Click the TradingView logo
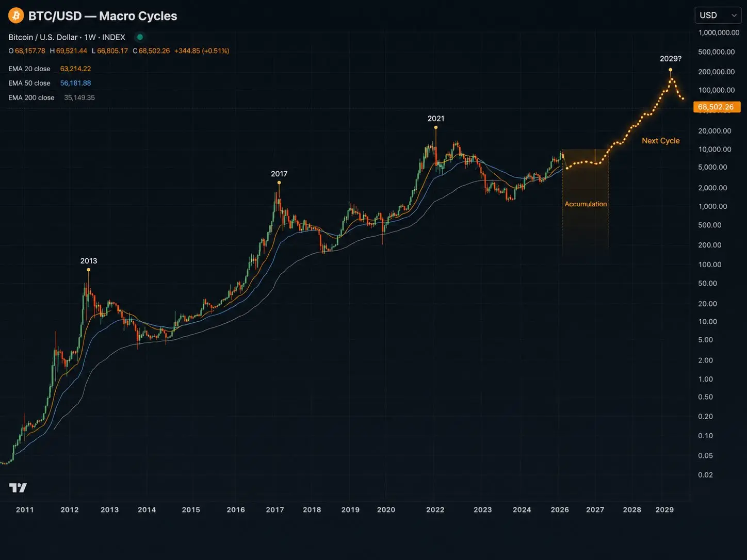Screen dimensions: 747x560 tap(18, 488)
